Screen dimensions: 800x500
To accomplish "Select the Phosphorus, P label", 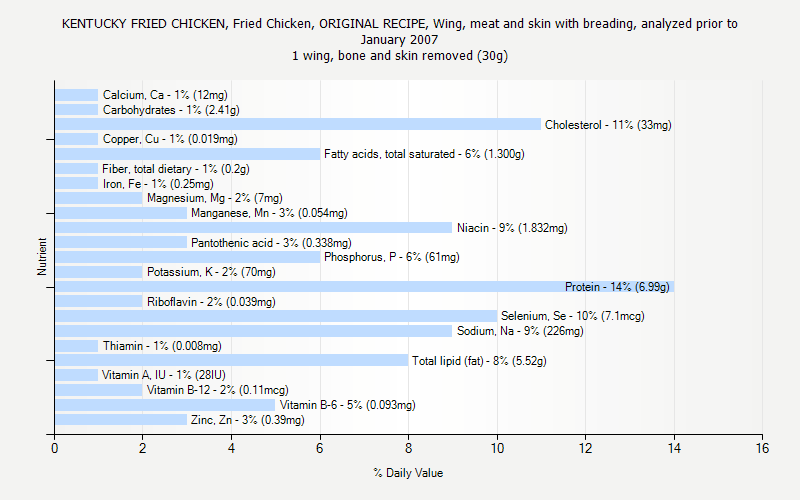I will click(391, 257).
